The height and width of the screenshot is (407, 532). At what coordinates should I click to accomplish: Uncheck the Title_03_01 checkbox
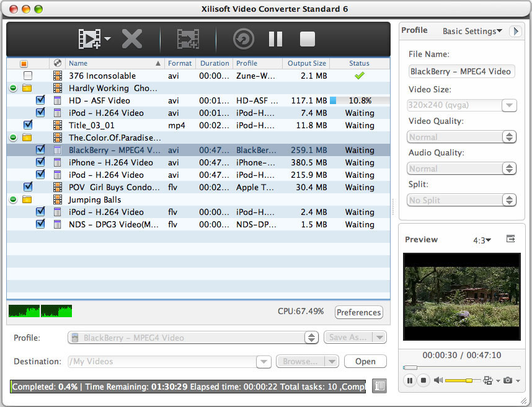(28, 125)
